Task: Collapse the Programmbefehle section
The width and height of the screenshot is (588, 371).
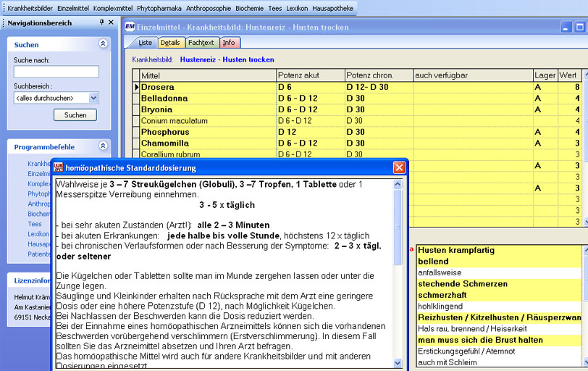Action: pyautogui.click(x=103, y=146)
